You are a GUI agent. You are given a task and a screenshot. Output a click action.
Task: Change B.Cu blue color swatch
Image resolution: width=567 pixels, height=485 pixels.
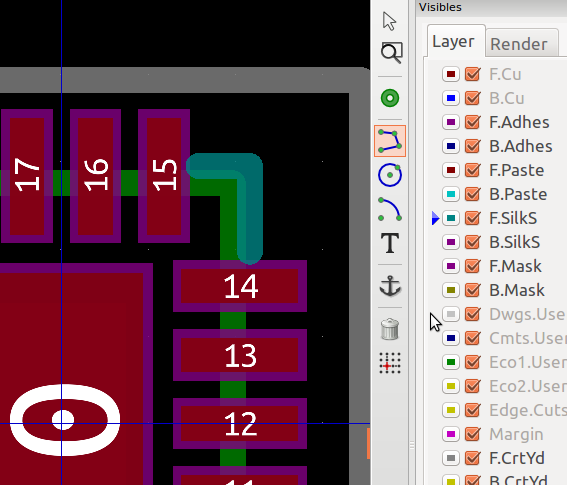tap(451, 98)
